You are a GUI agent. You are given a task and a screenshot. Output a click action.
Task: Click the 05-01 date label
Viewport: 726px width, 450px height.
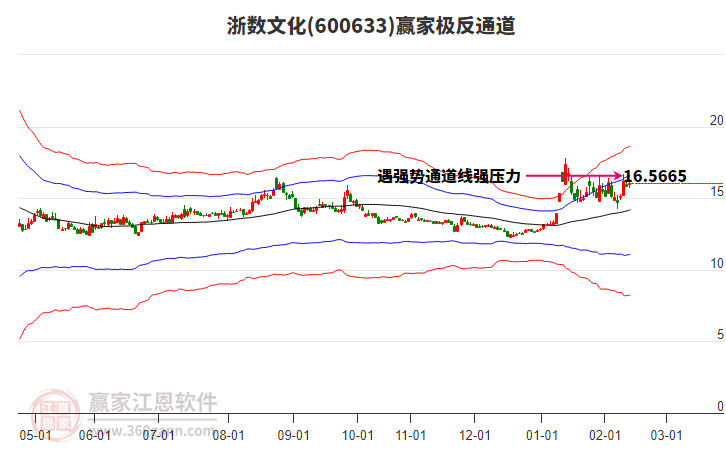[36, 435]
